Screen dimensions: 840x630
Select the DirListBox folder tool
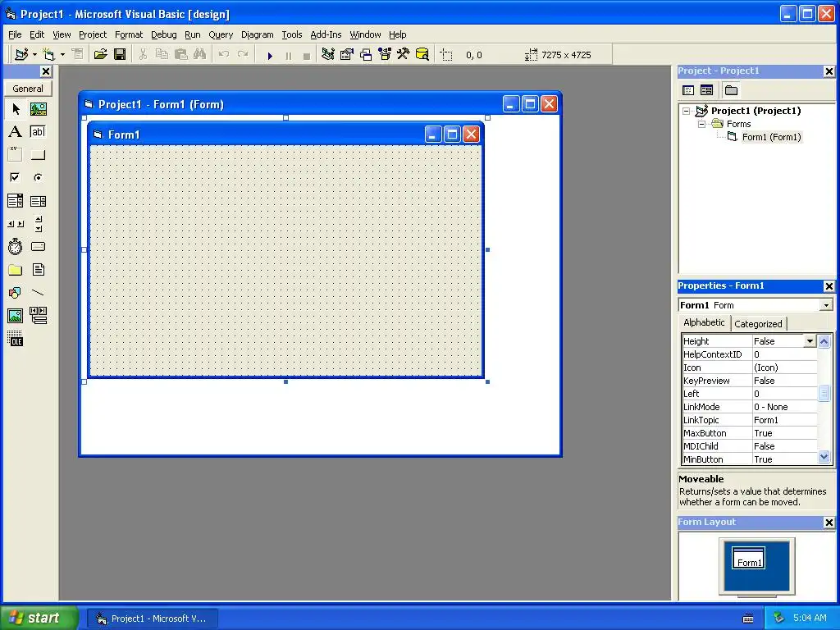tap(16, 270)
